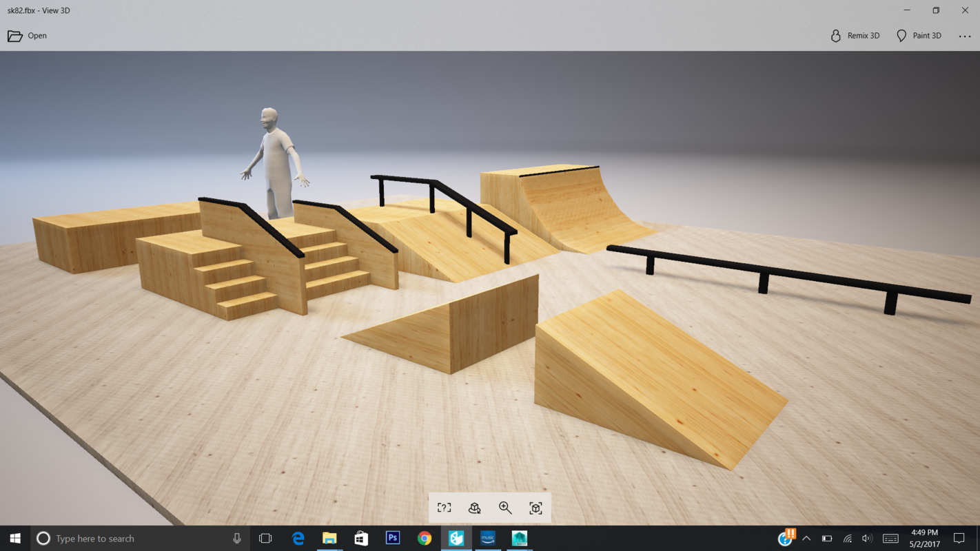The height and width of the screenshot is (551, 980).
Task: Click the Open command to load a file
Action: pos(38,35)
